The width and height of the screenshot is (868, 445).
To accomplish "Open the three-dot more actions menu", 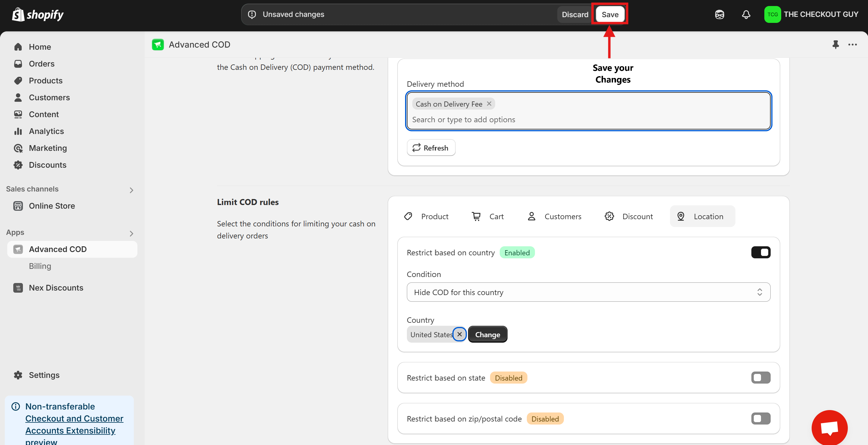I will point(853,45).
